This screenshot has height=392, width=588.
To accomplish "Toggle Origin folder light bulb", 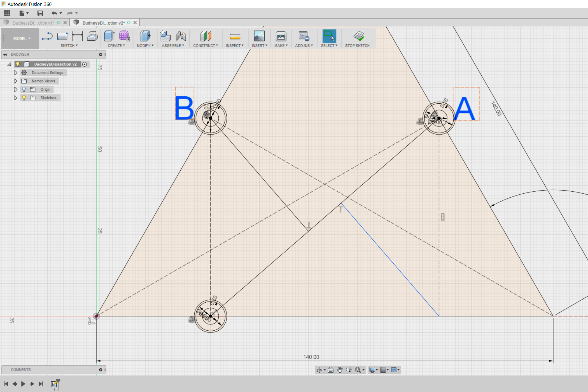I will click(x=24, y=89).
